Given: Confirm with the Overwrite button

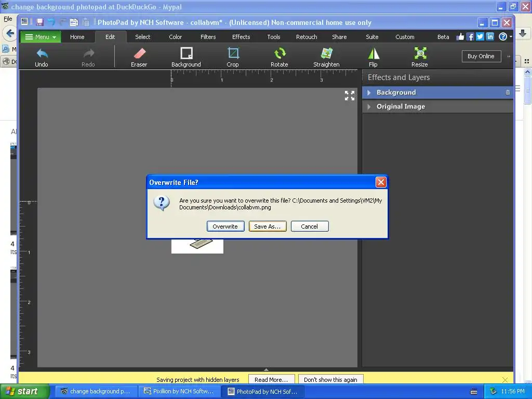Looking at the screenshot, I should click(x=225, y=227).
